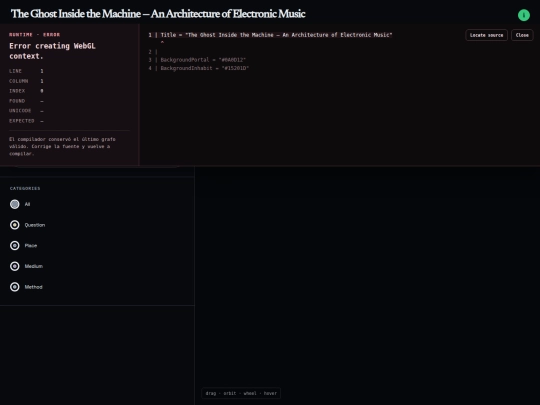Select the Medium category radio
The height and width of the screenshot is (405, 540).
[14, 266]
